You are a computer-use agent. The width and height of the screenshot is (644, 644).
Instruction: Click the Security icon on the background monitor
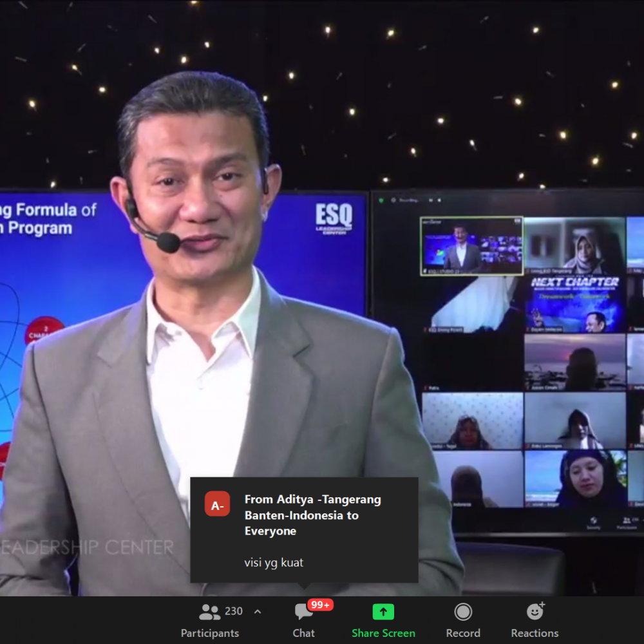point(593,522)
